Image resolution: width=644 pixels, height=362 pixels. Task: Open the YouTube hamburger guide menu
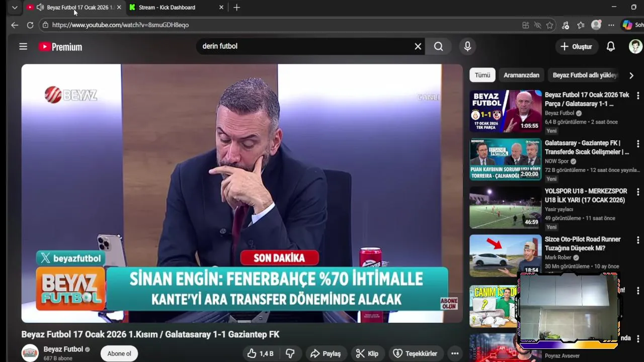coord(23,46)
